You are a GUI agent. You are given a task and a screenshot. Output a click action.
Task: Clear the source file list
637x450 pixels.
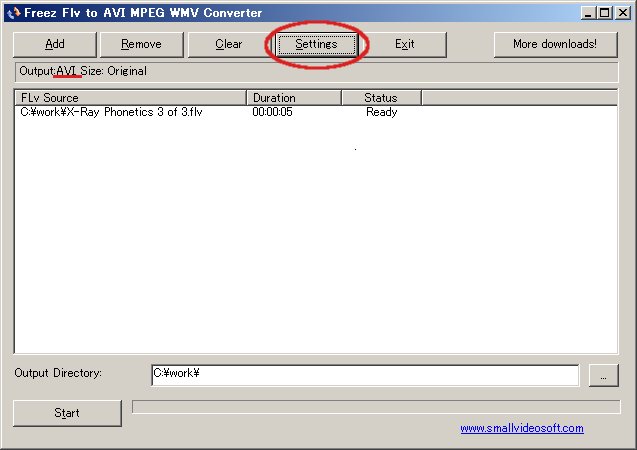click(x=229, y=44)
